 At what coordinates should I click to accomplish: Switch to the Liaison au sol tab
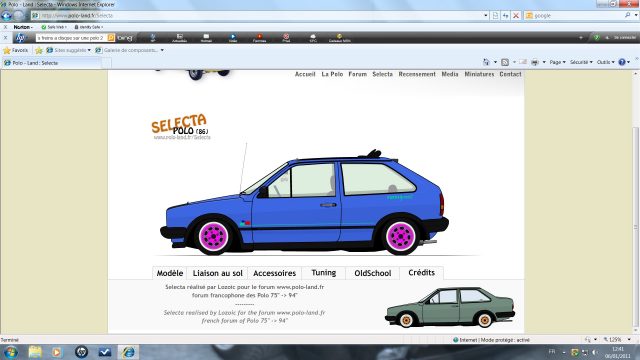click(218, 273)
